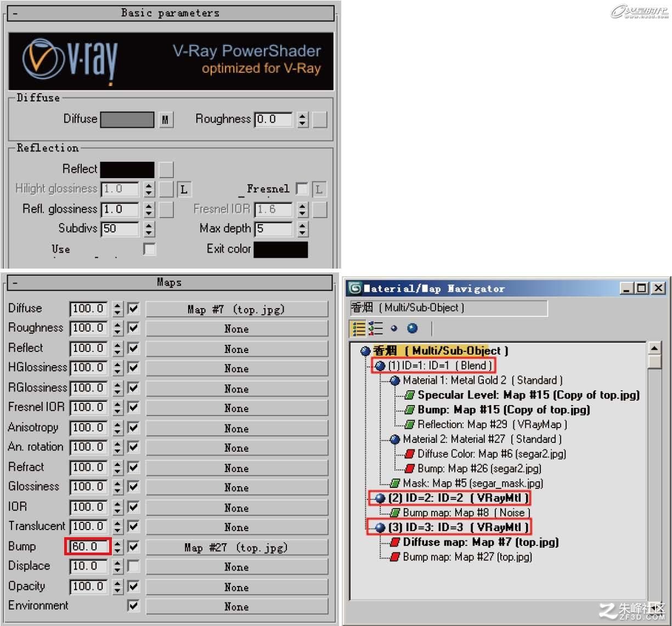The height and width of the screenshot is (626, 672).
Task: Click sphere icon of Material 1: Metal Gold 2
Action: pos(395,380)
